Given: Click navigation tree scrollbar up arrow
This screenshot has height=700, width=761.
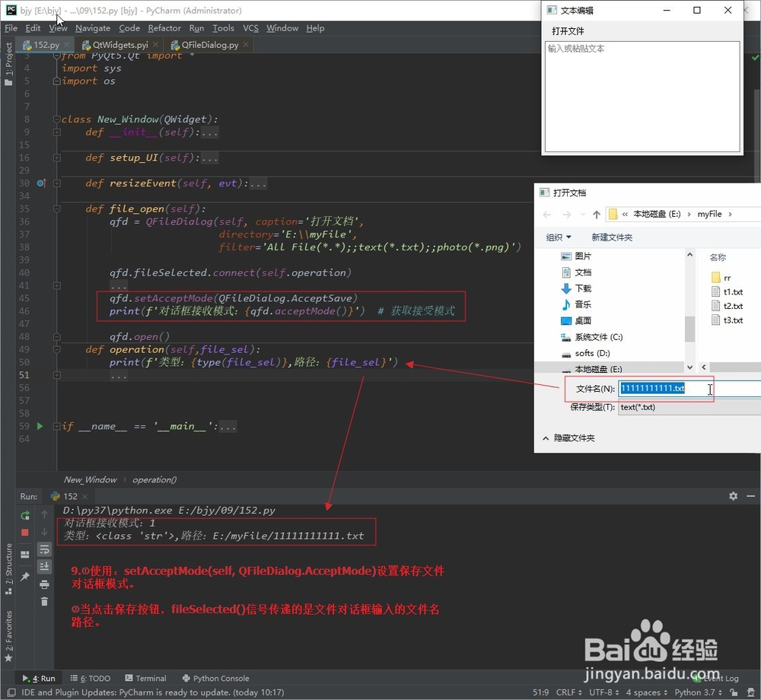Looking at the screenshot, I should tap(689, 255).
